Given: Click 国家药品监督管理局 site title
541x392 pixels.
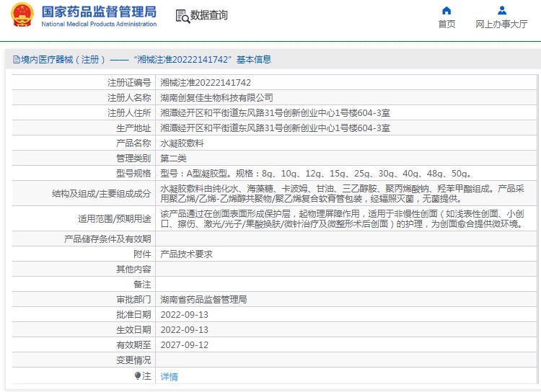Looking at the screenshot, I should tap(99, 12).
